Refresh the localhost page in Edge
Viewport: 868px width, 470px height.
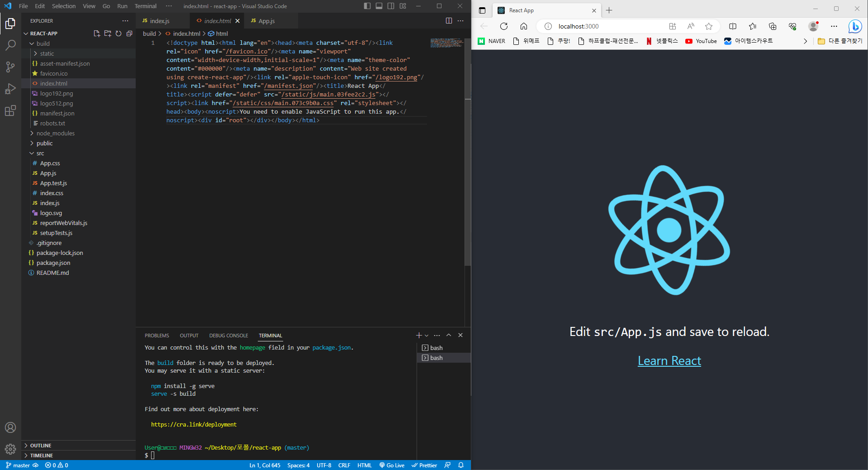coord(504,26)
